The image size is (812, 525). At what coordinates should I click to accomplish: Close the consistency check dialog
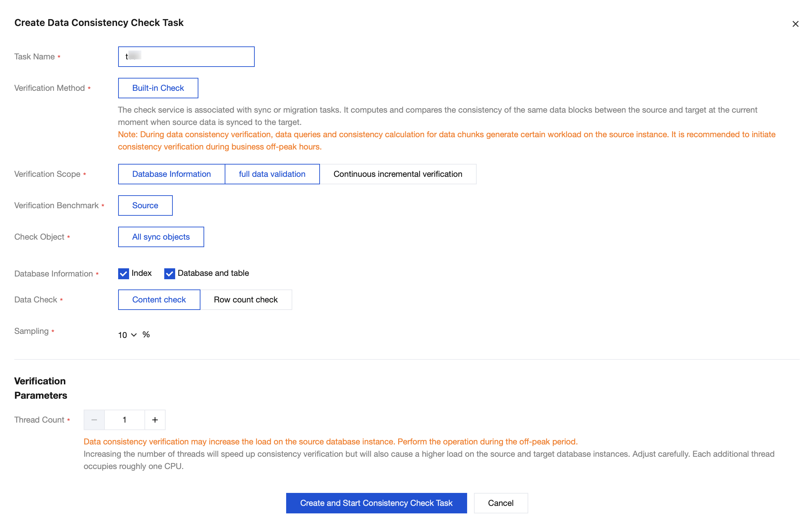tap(795, 24)
